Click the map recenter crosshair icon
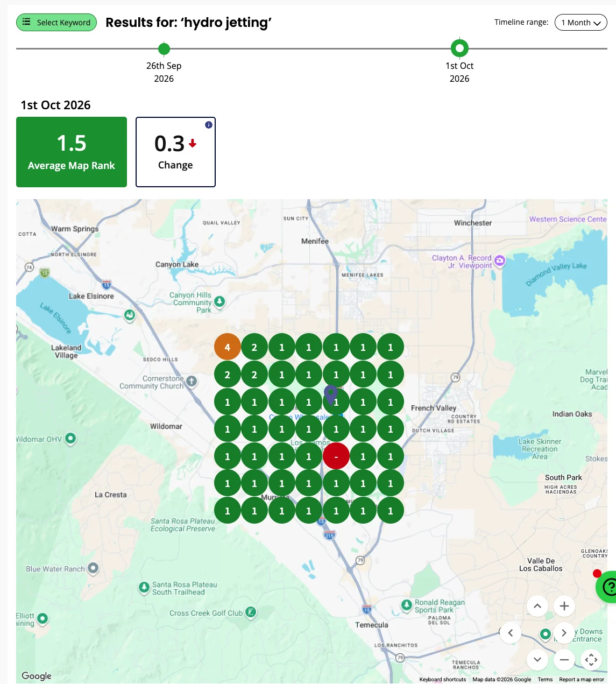Image resolution: width=616 pixels, height=684 pixels. click(591, 659)
